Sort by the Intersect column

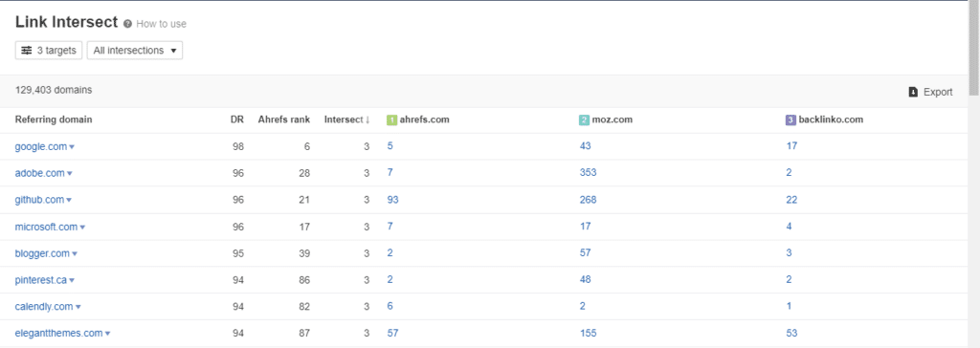tap(346, 120)
